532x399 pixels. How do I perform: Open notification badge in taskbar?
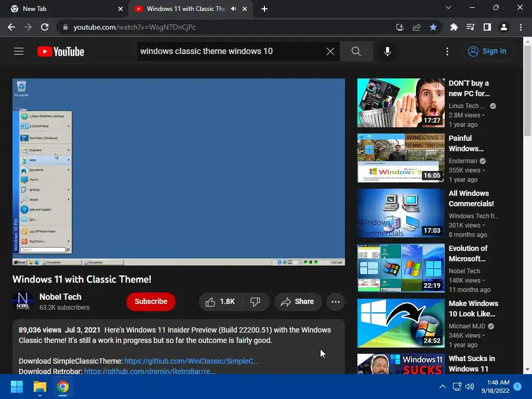517,387
